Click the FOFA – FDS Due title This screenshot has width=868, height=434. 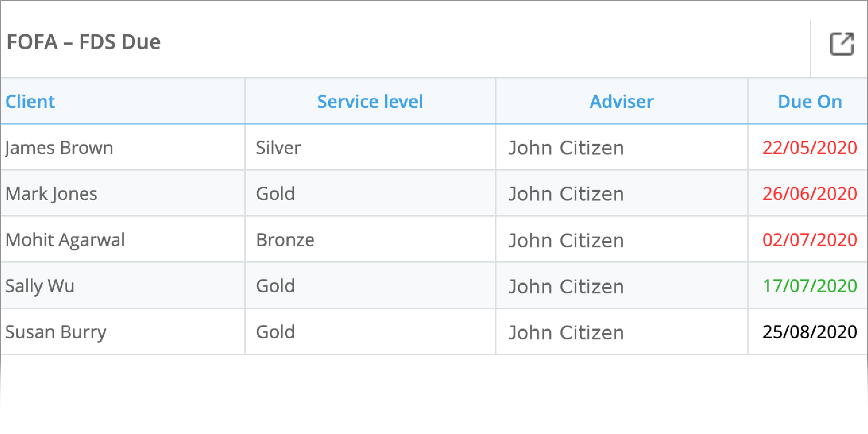click(84, 42)
